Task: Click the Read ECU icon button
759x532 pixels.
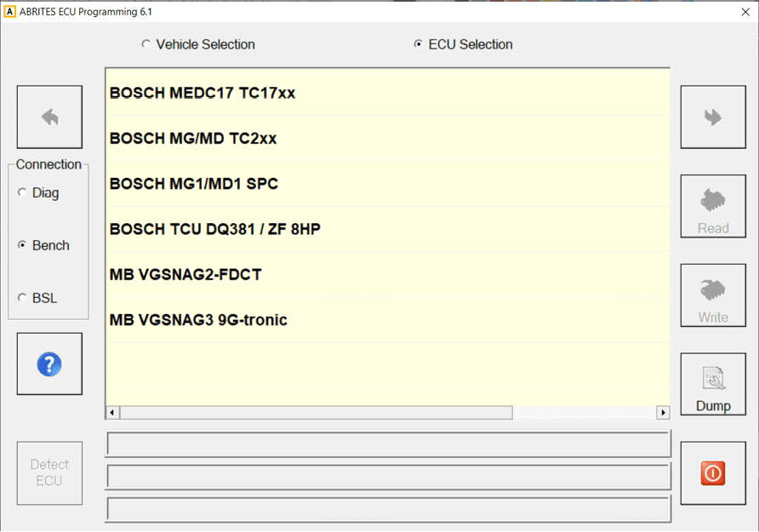Action: (x=713, y=207)
